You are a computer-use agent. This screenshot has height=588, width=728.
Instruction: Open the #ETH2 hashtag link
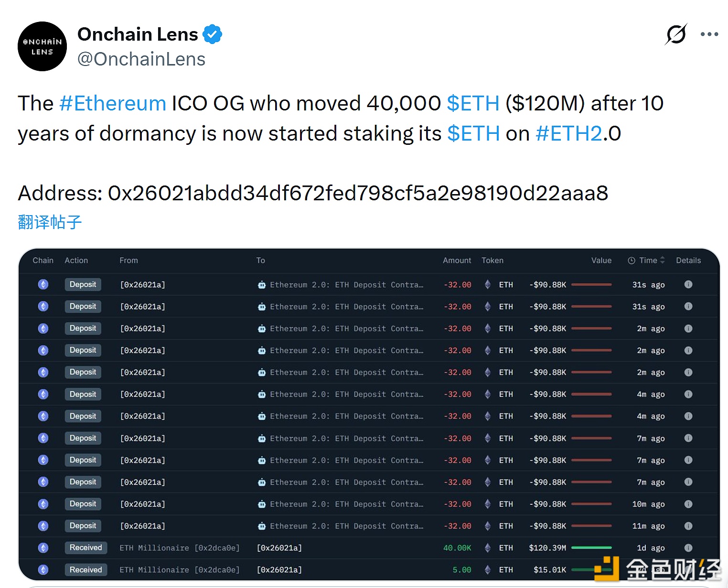(568, 134)
